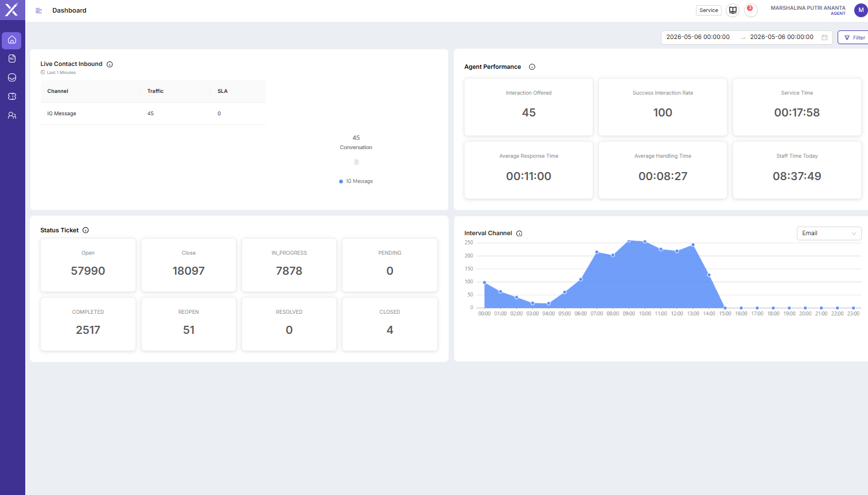Click the Filter button

854,37
